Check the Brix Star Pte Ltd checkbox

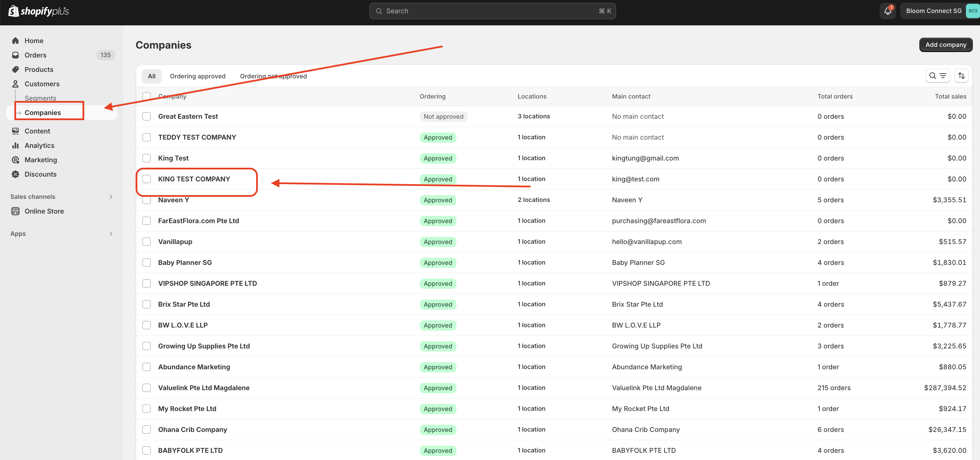pos(147,305)
